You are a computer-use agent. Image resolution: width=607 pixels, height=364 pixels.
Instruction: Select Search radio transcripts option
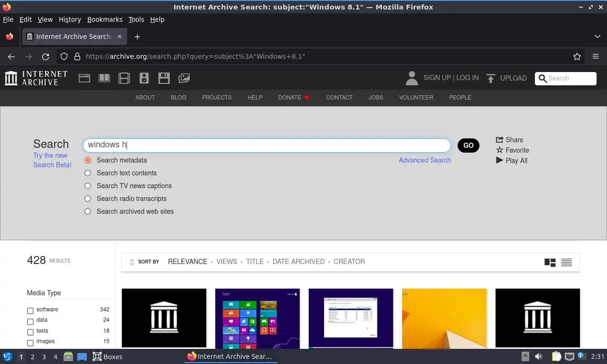coord(88,199)
